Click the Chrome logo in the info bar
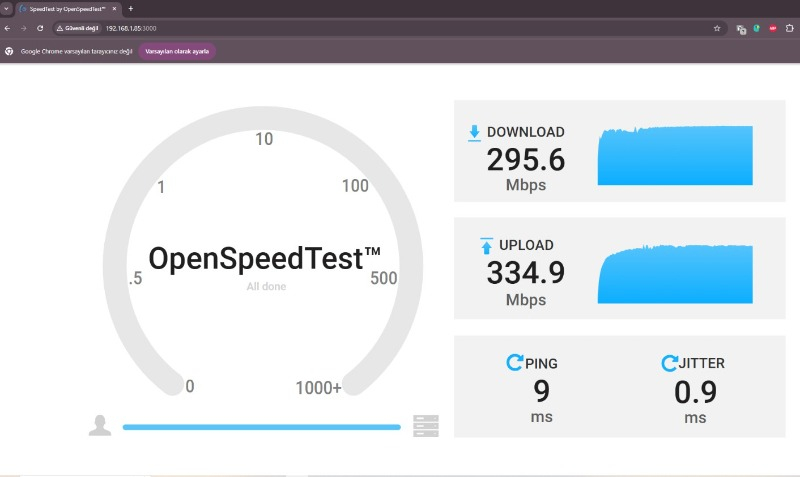This screenshot has height=477, width=800. [9, 52]
